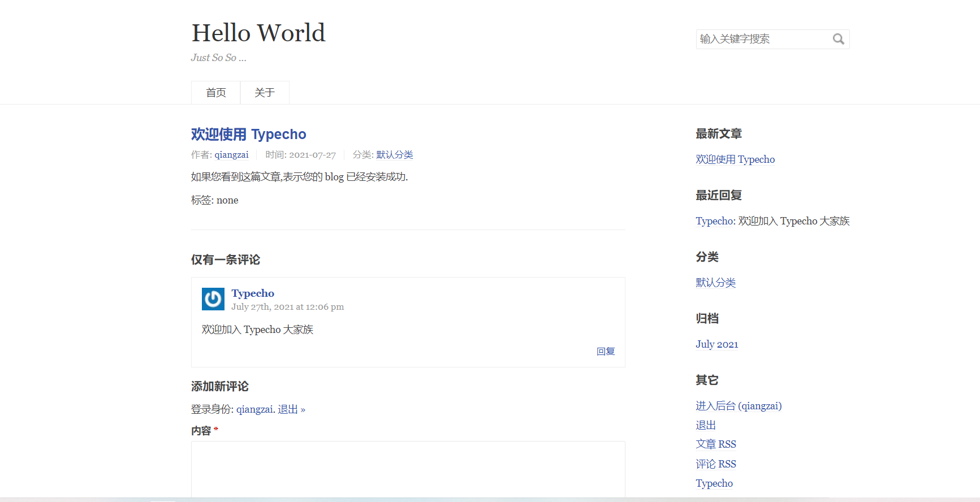The width and height of the screenshot is (980, 502).
Task: Click the Hello World site title
Action: [x=258, y=33]
